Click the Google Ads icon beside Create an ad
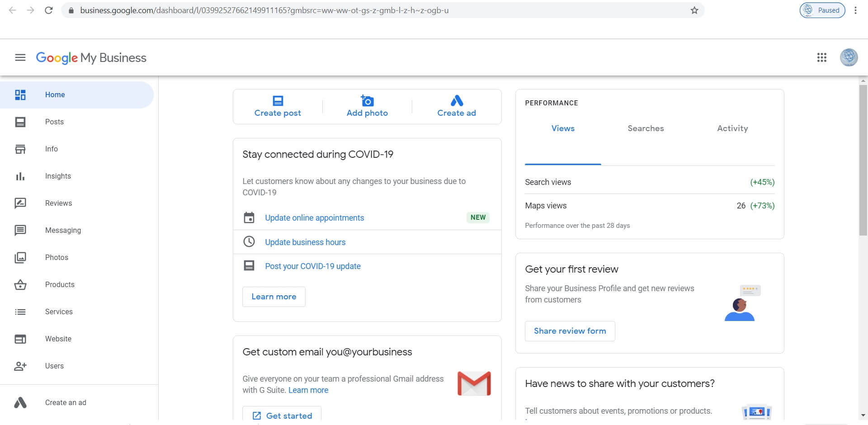Image resolution: width=868 pixels, height=425 pixels. [20, 402]
